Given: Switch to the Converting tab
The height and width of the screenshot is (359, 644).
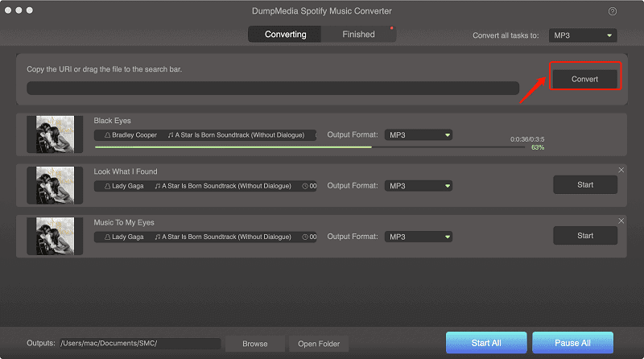Looking at the screenshot, I should (285, 35).
